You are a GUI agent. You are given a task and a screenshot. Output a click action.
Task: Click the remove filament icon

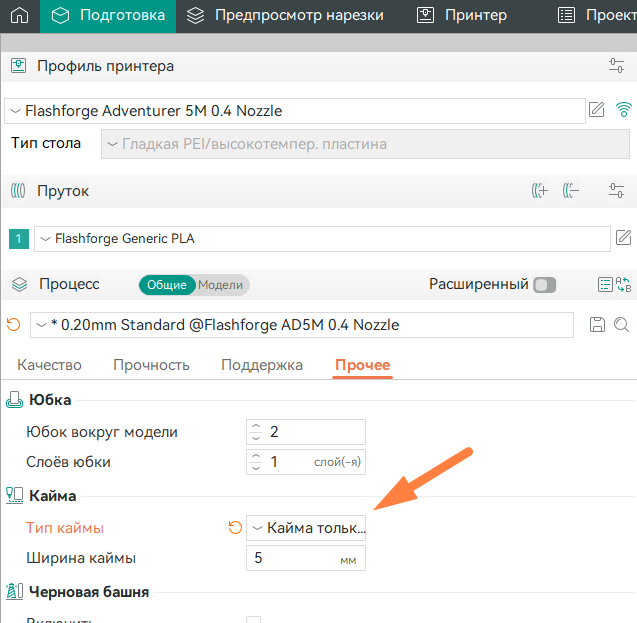[571, 191]
